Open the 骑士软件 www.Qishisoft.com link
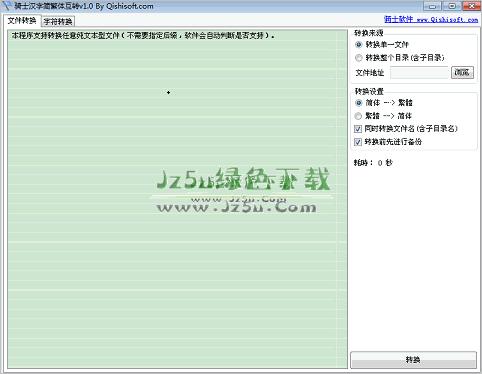This screenshot has width=482, height=374. coord(431,19)
